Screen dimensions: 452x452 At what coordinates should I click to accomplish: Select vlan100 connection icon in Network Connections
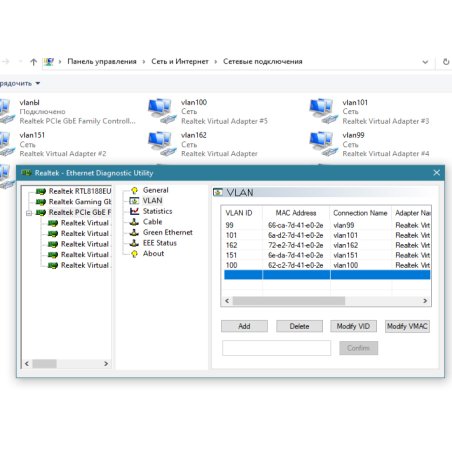162,111
